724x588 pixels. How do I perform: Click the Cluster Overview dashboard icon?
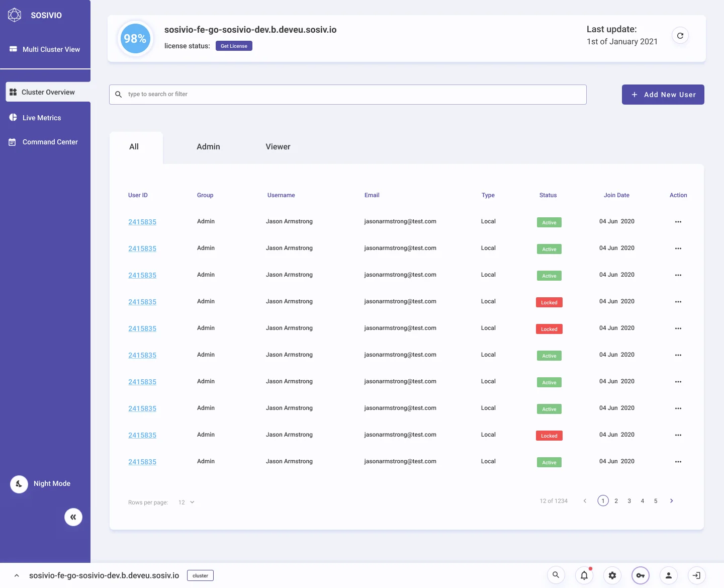(x=14, y=92)
